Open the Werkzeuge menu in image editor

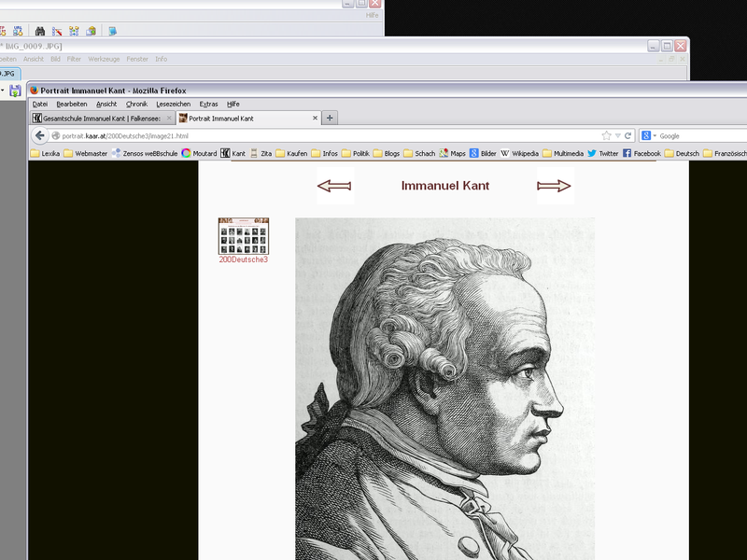pos(104,59)
